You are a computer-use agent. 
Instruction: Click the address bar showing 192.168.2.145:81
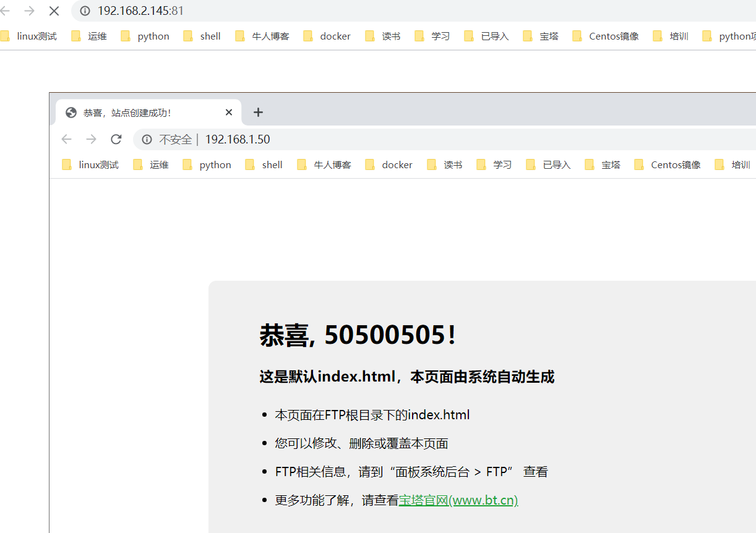tap(142, 11)
